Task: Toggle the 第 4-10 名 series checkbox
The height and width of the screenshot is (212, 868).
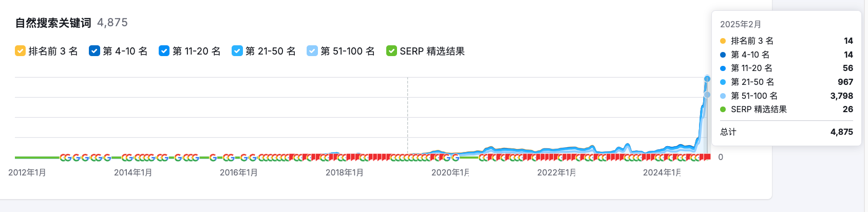Action: [95, 51]
